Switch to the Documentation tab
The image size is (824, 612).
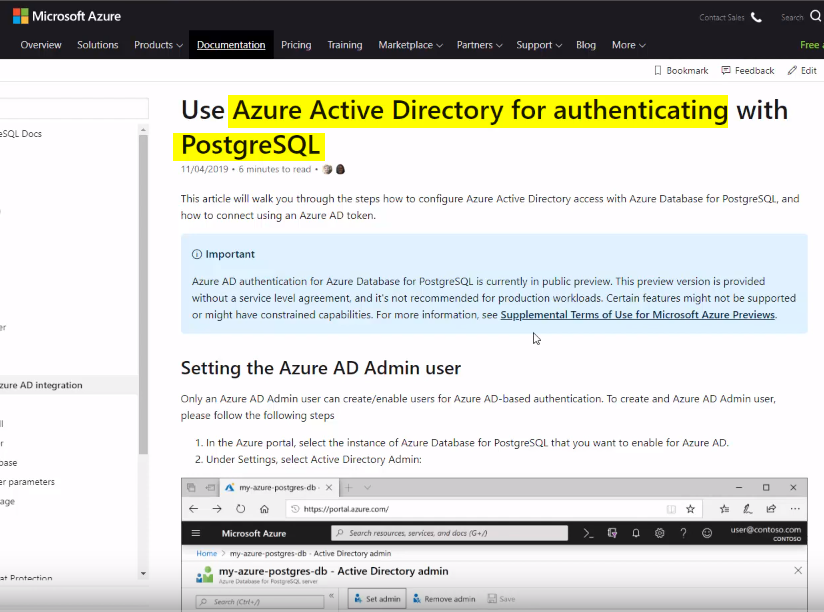[x=231, y=44]
